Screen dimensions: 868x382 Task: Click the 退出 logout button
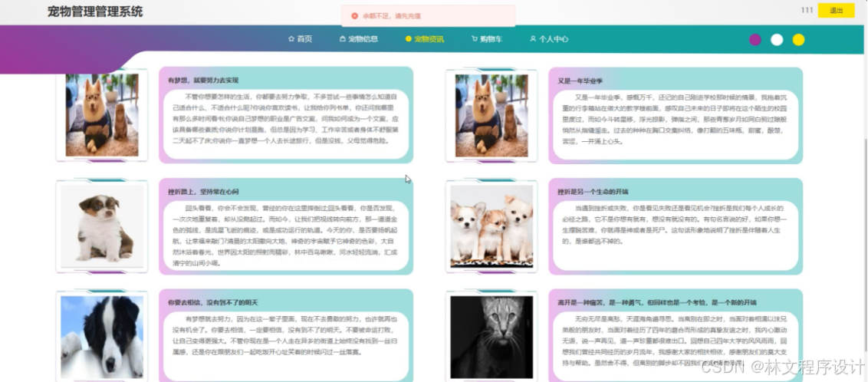836,11
